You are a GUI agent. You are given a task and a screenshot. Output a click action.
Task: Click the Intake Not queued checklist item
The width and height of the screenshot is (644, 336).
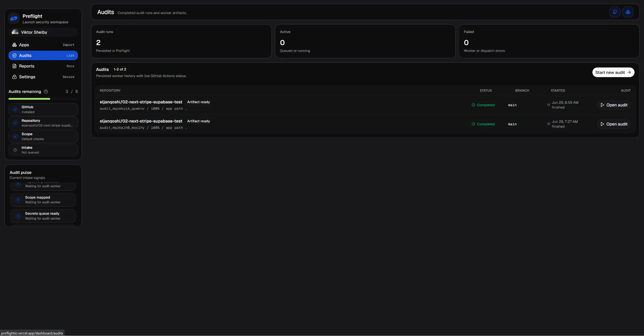(x=43, y=150)
